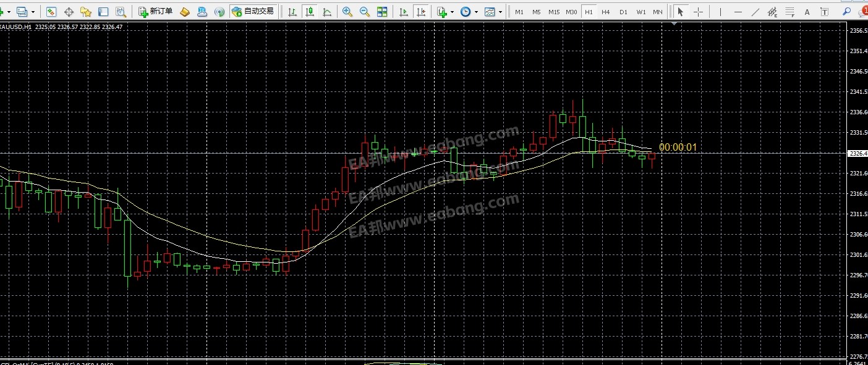Viewport: 868px width, 365px height.
Task: Zoom in on the chart
Action: [347, 12]
